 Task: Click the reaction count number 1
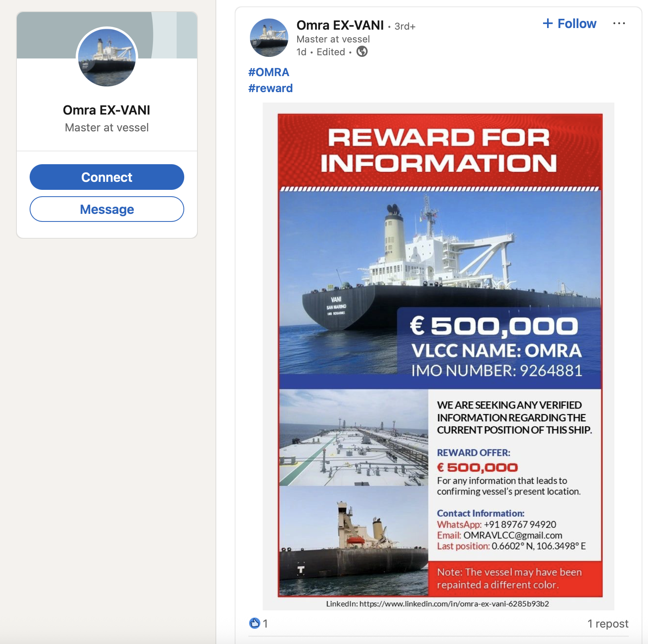265,624
